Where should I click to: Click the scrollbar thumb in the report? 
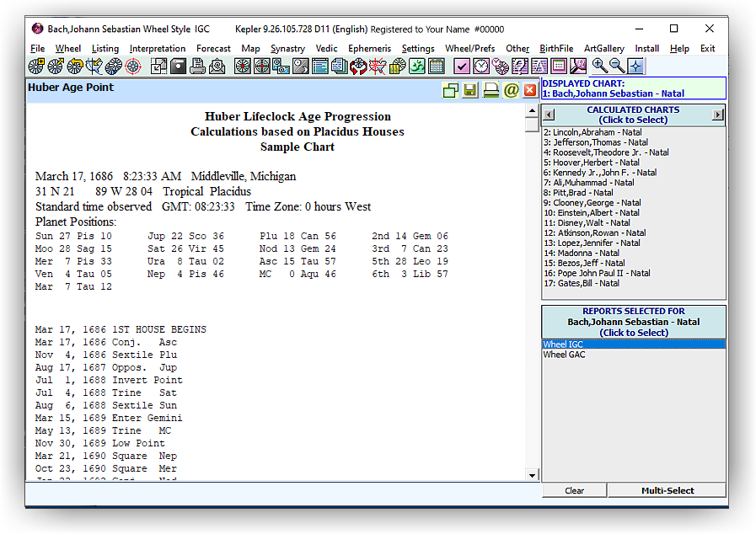coord(532,125)
